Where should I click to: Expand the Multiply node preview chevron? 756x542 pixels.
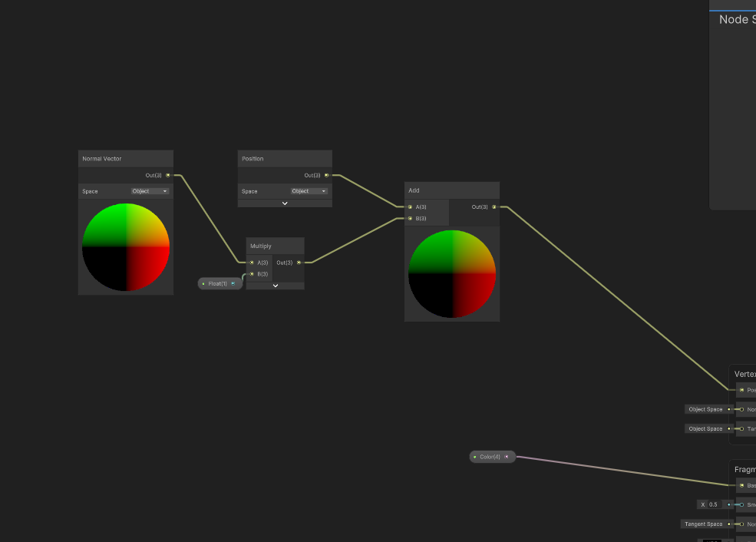(x=276, y=286)
